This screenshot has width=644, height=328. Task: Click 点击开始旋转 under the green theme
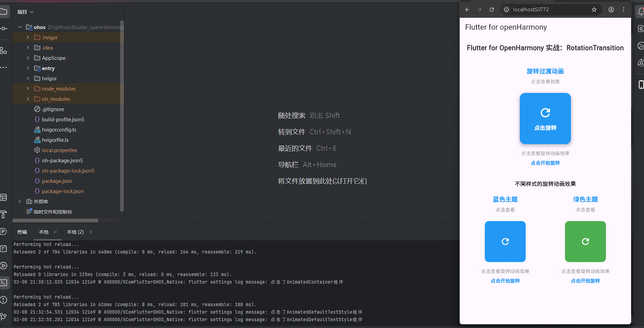(585, 281)
